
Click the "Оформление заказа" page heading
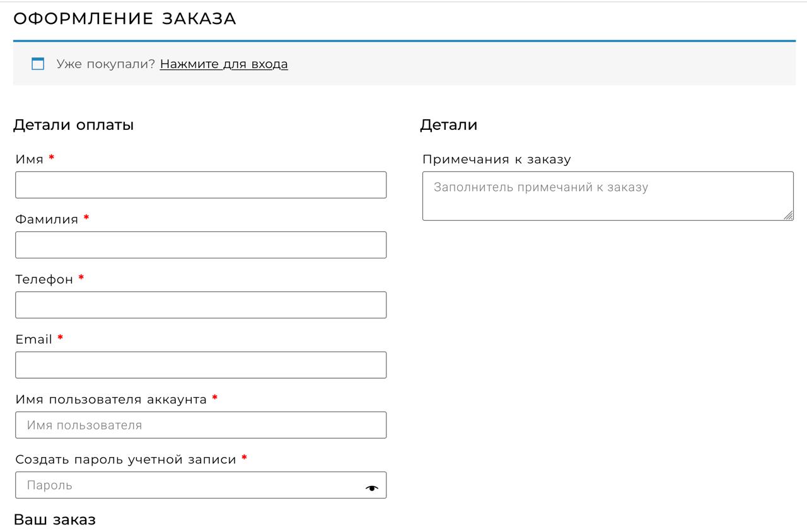point(125,19)
